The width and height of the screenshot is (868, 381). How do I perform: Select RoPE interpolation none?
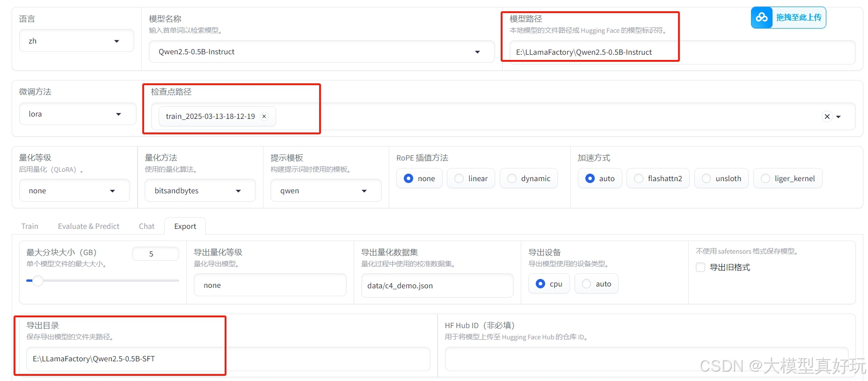tap(419, 178)
